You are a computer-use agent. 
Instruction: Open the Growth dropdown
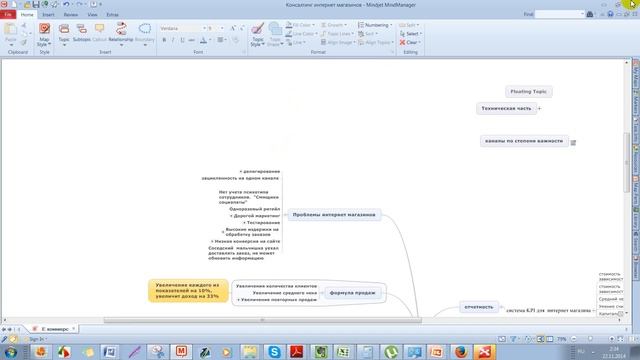tap(334, 25)
